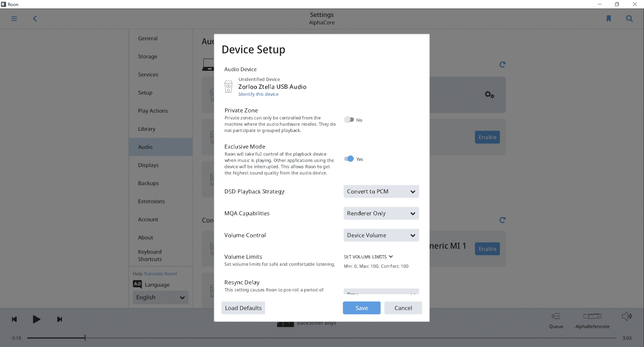Minimize the Roon window
The width and height of the screenshot is (644, 347).
(599, 4)
